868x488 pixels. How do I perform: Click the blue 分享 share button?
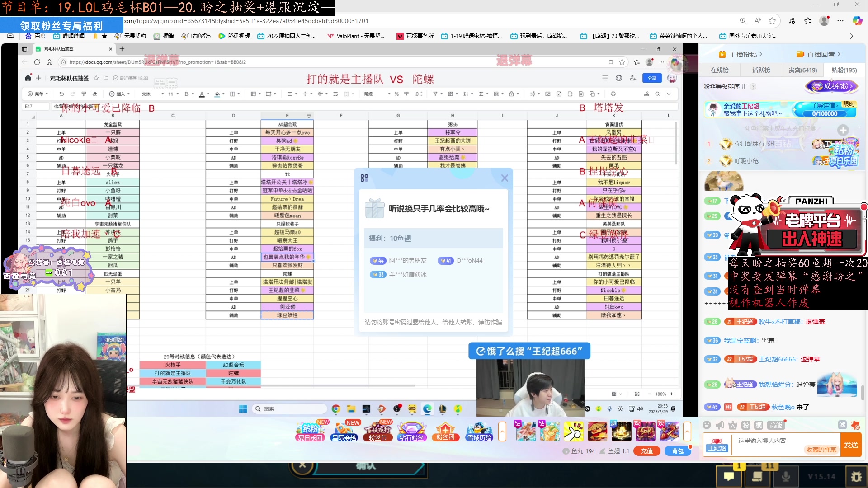point(651,78)
